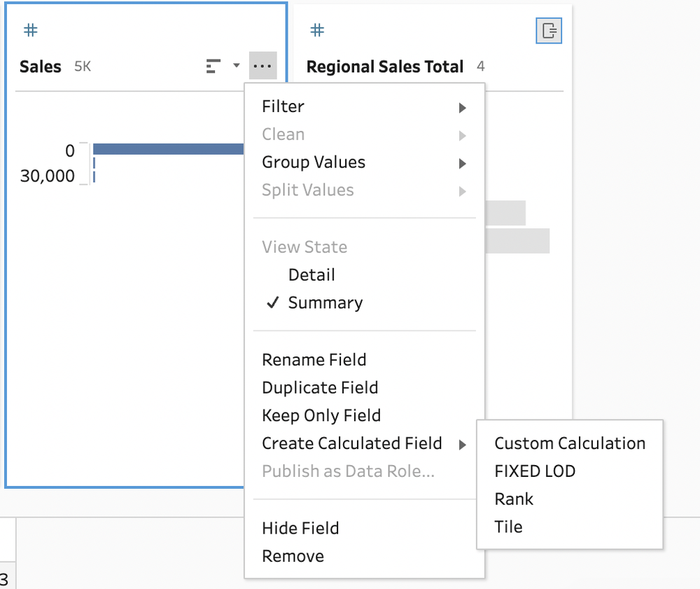Choose FIXED LOD calculation
700x589 pixels.
[535, 471]
